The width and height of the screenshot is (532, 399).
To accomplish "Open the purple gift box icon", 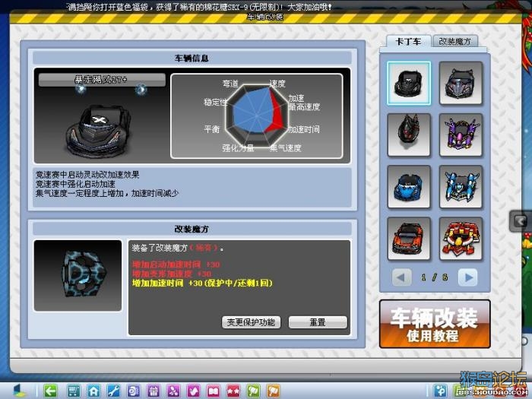I will tap(154, 391).
